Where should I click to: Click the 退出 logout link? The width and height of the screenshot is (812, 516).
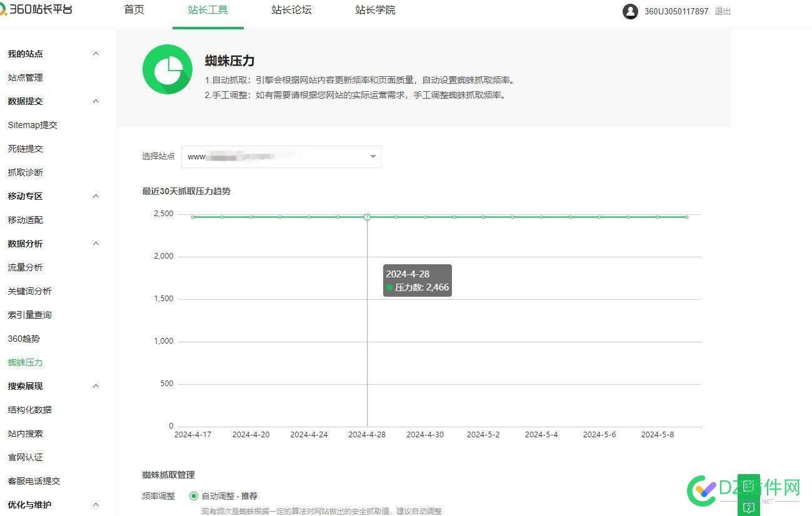723,11
